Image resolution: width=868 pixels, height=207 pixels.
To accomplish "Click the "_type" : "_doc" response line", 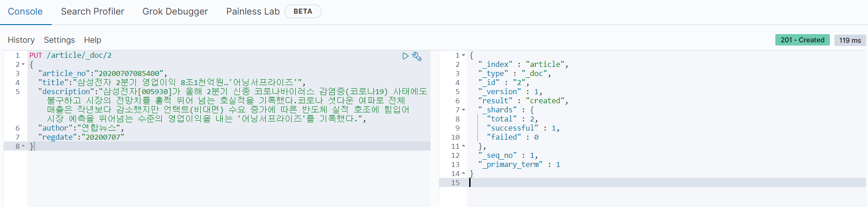I will point(515,73).
